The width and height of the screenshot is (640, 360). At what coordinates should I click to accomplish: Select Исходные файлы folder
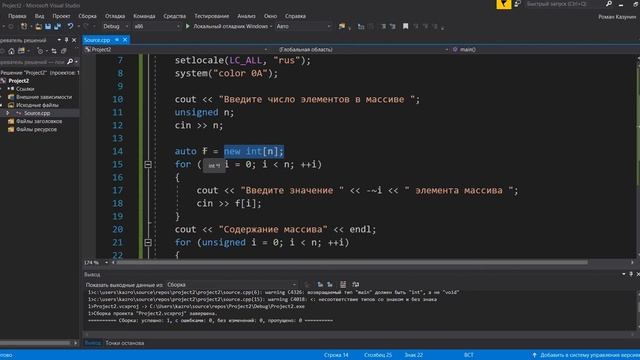click(37, 105)
